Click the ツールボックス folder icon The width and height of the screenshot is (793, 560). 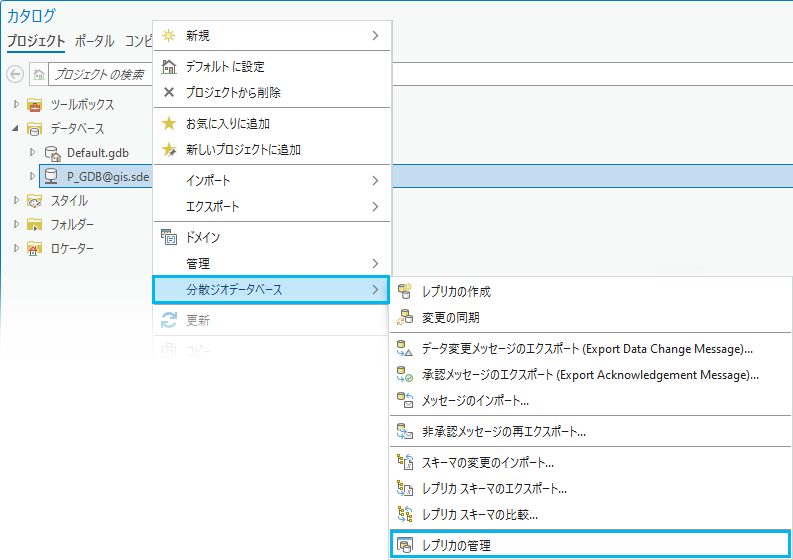pyautogui.click(x=34, y=105)
